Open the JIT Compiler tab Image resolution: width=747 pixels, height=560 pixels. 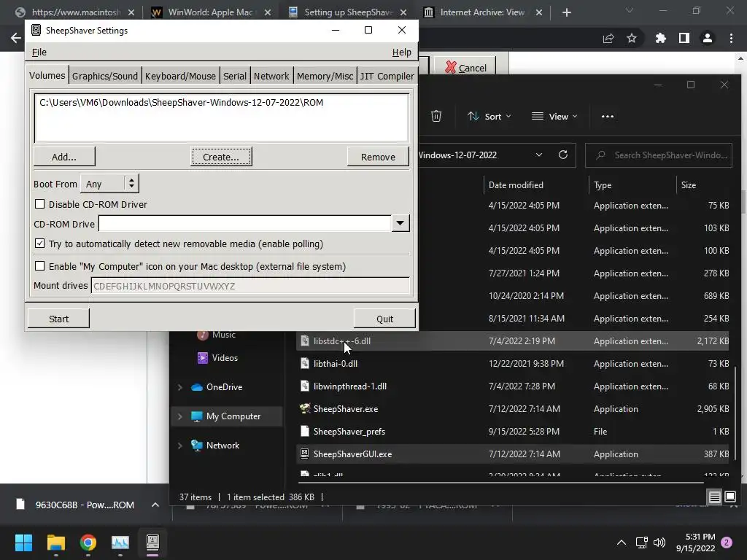coord(387,76)
